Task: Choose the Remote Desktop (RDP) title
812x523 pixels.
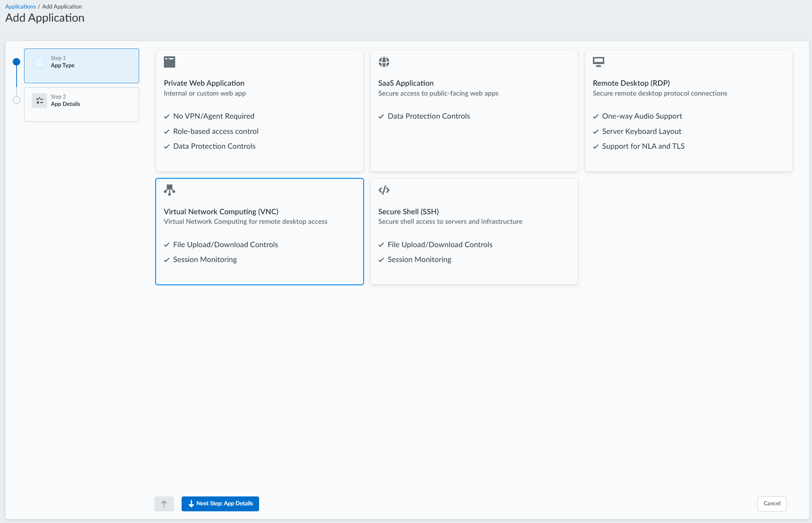Action: 631,83
